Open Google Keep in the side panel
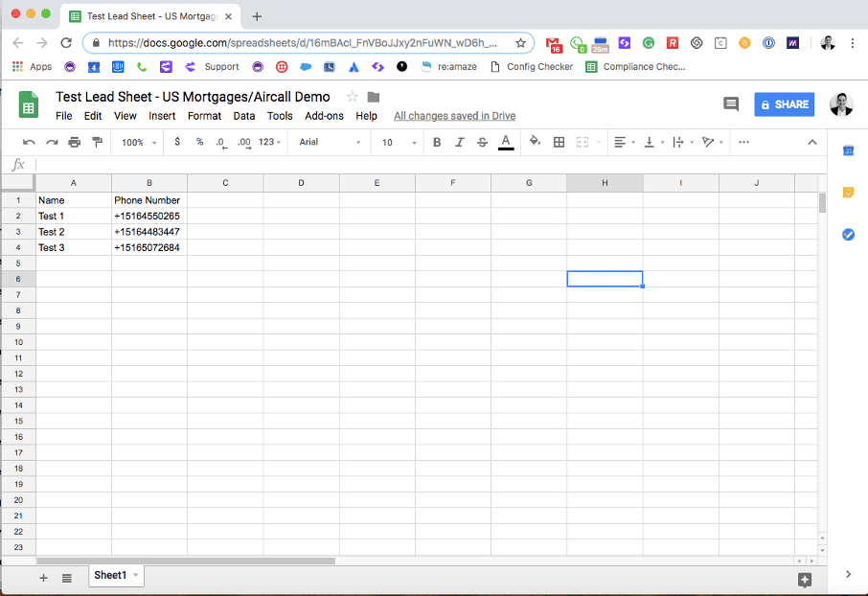Image resolution: width=868 pixels, height=596 pixels. [x=848, y=193]
